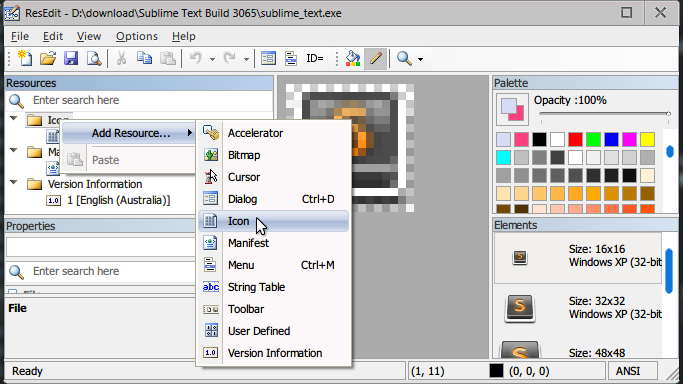Viewport: 683px width, 384px height.
Task: Pick the red color swatch in the palette
Action: point(575,139)
